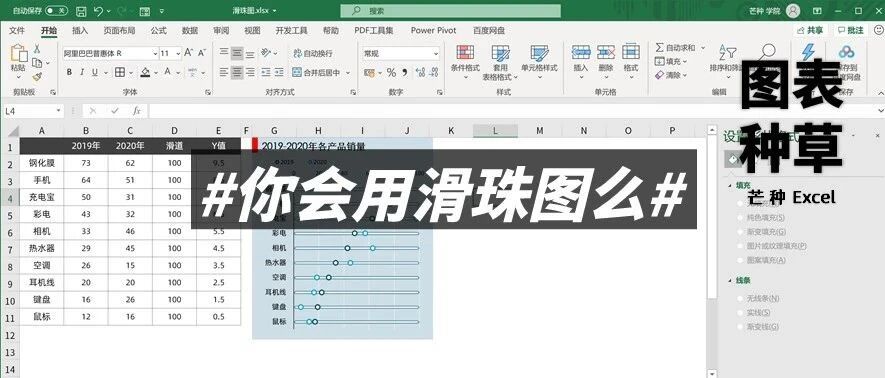Viewport: 885px width, 378px height.
Task: Click the Copy icon
Action: click(x=37, y=63)
